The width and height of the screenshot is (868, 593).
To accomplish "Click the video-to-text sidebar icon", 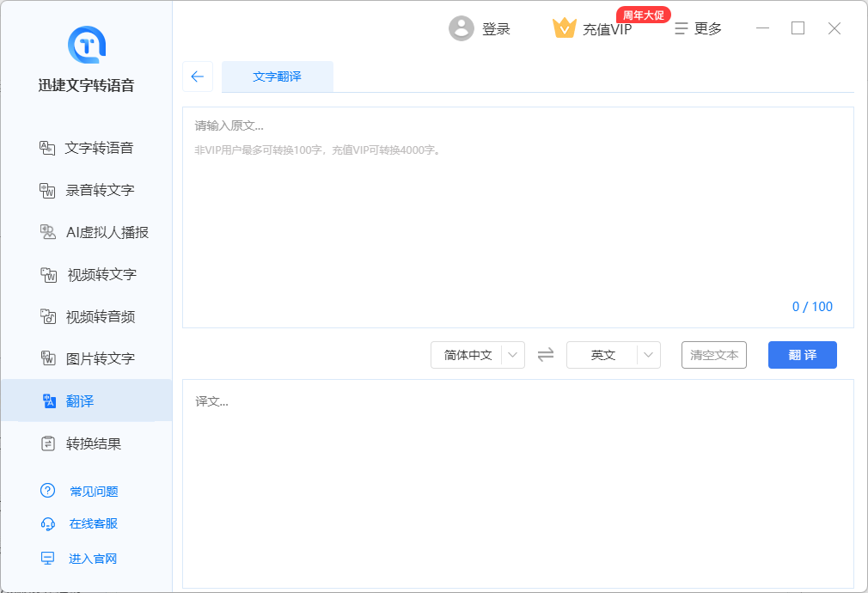I will 48,275.
